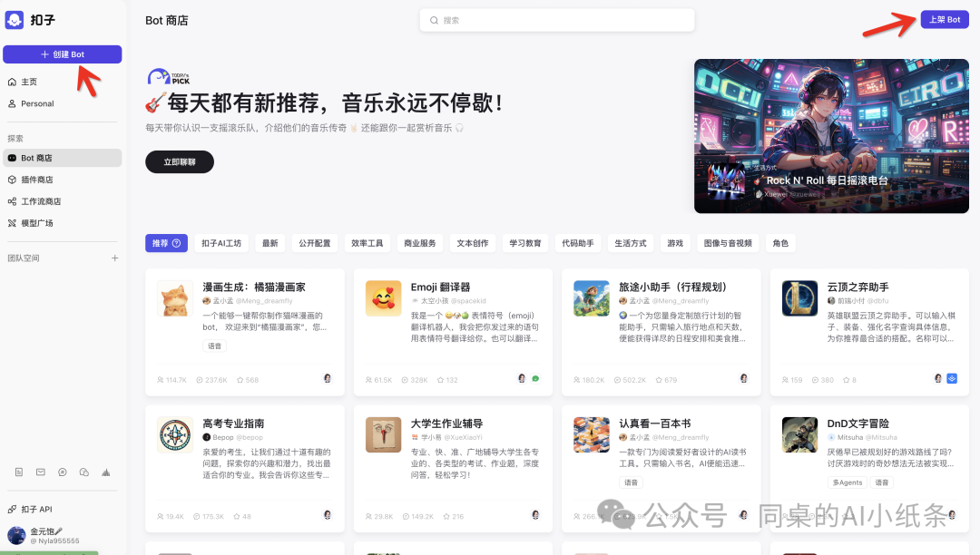980x555 pixels.
Task: Open the mail feedback icon in bottom sidebar
Action: 40,470
